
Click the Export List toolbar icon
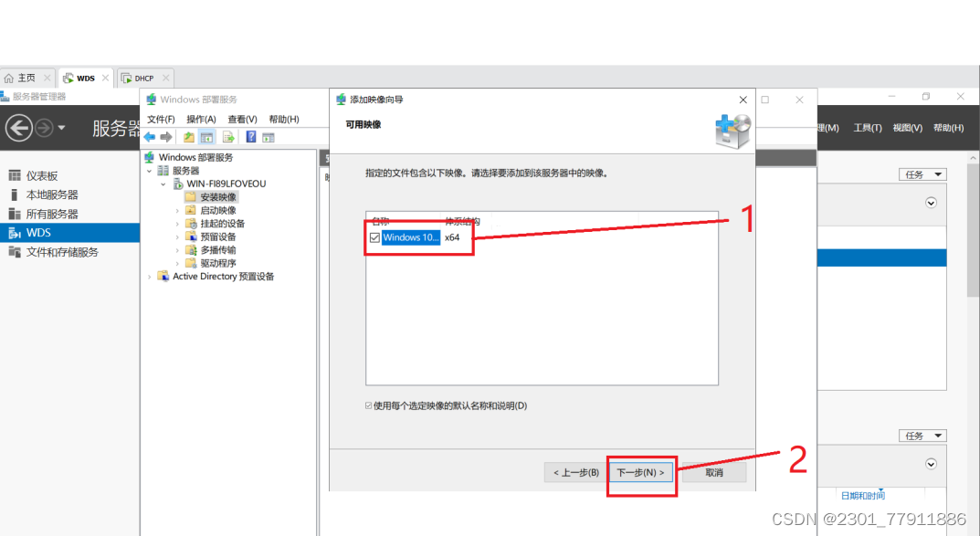(228, 137)
